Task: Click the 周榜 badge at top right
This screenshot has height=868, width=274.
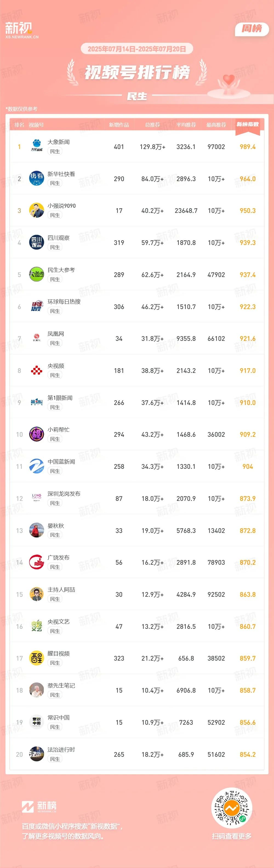Action: (252, 29)
